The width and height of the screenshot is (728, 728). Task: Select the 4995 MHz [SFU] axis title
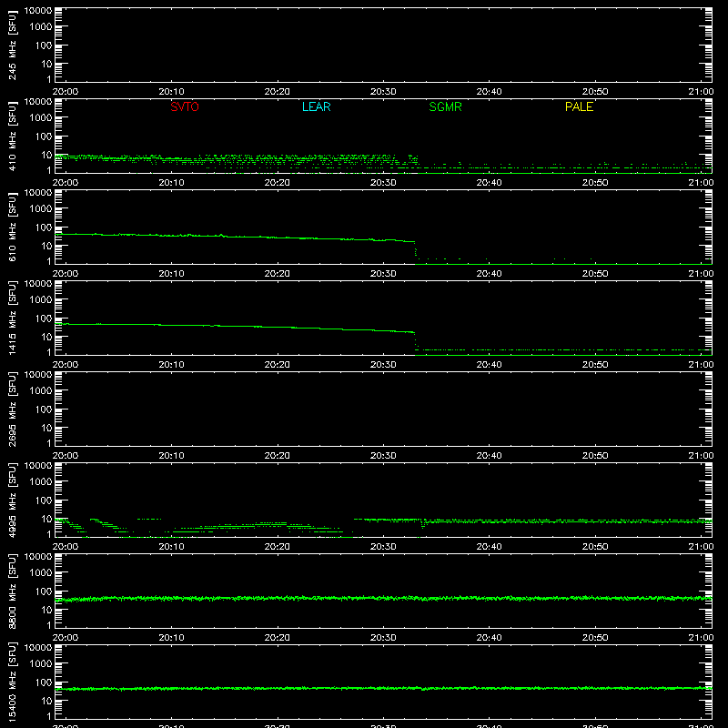click(x=12, y=500)
